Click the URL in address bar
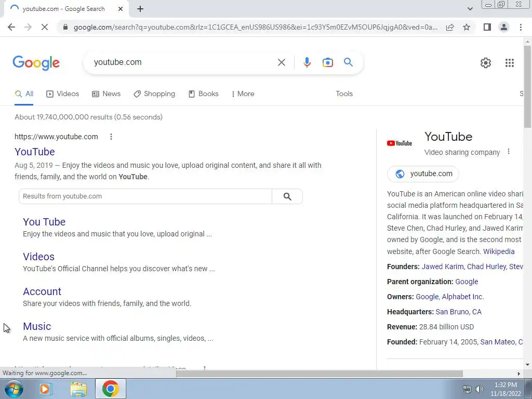The height and width of the screenshot is (399, 532). pyautogui.click(x=255, y=27)
